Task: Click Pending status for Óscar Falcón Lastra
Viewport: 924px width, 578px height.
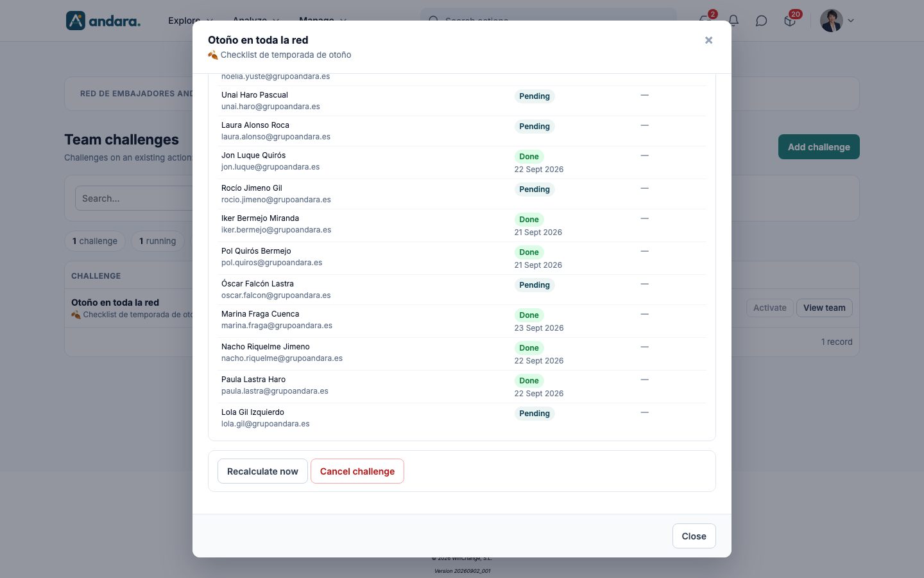Action: point(535,285)
